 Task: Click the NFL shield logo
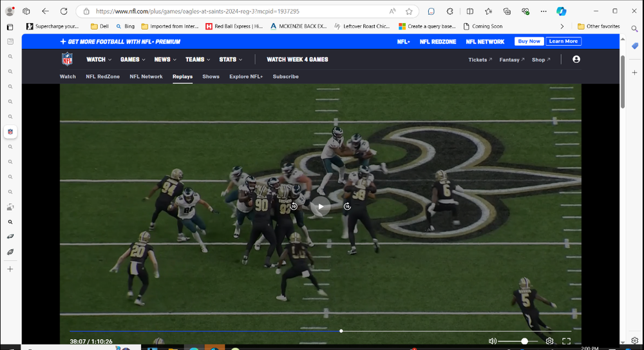(68, 59)
